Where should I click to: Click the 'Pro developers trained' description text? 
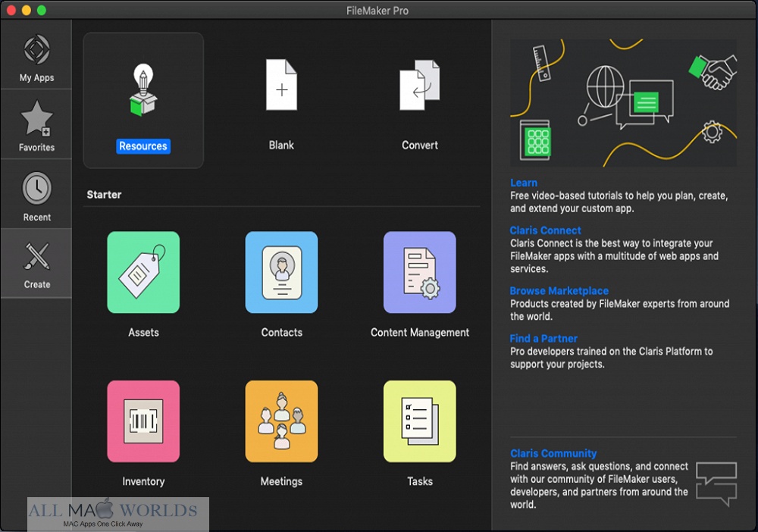click(x=611, y=358)
